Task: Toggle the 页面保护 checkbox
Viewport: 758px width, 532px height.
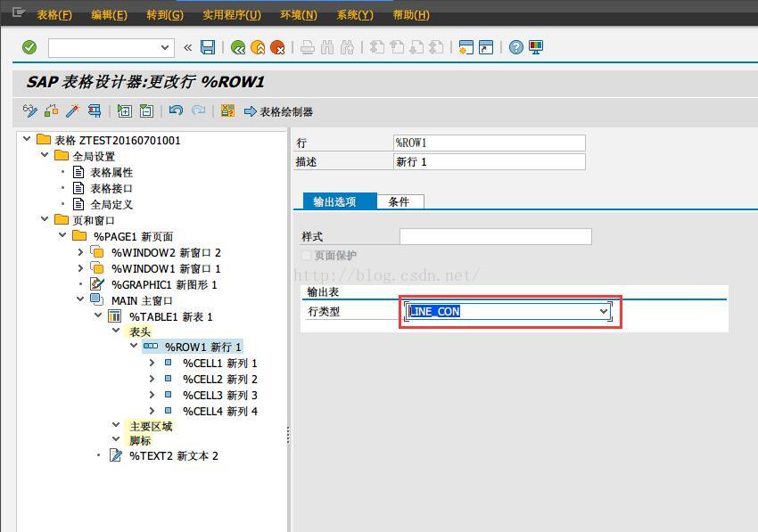Action: [x=306, y=255]
